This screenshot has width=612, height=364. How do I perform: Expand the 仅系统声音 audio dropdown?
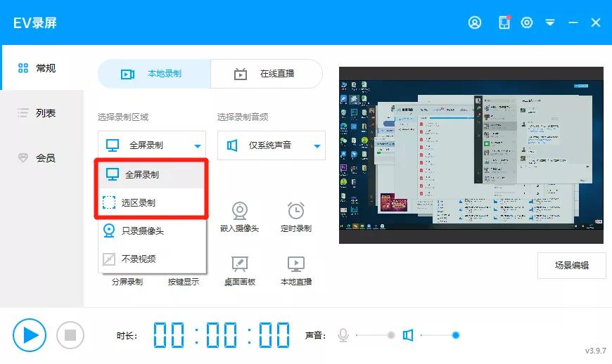272,145
